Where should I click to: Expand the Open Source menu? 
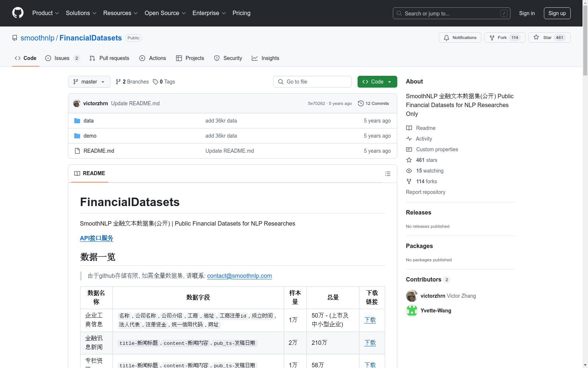165,13
